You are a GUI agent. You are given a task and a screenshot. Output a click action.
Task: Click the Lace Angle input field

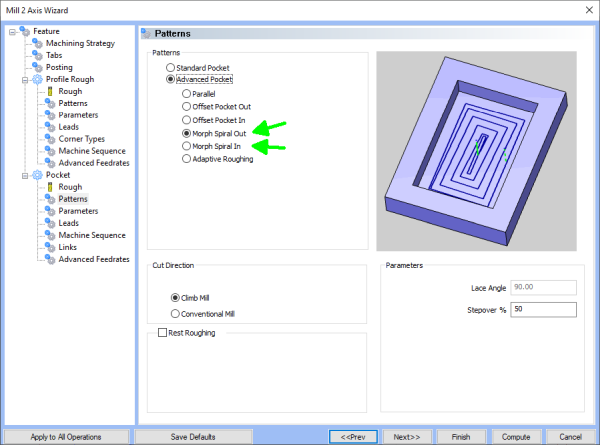click(543, 287)
